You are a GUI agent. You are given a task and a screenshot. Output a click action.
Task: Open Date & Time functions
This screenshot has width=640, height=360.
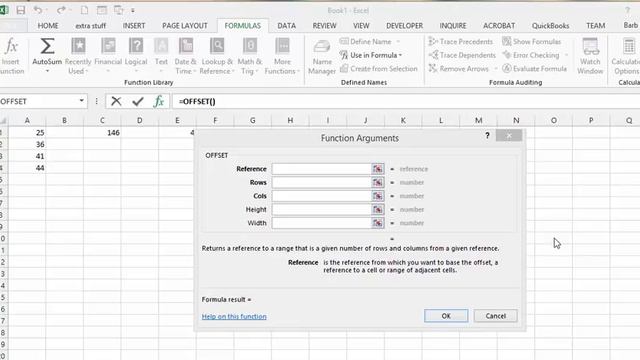186,56
